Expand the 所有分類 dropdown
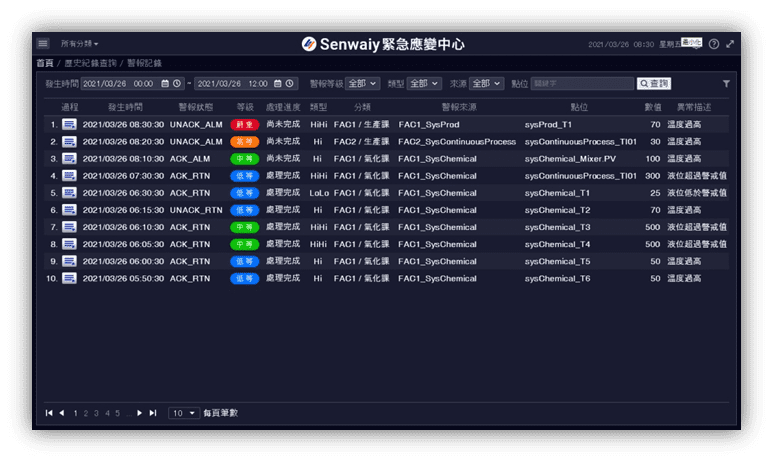 pos(79,44)
